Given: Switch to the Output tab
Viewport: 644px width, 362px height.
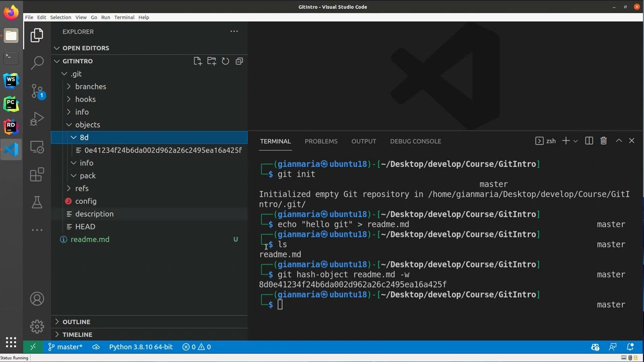Looking at the screenshot, I should tap(364, 141).
